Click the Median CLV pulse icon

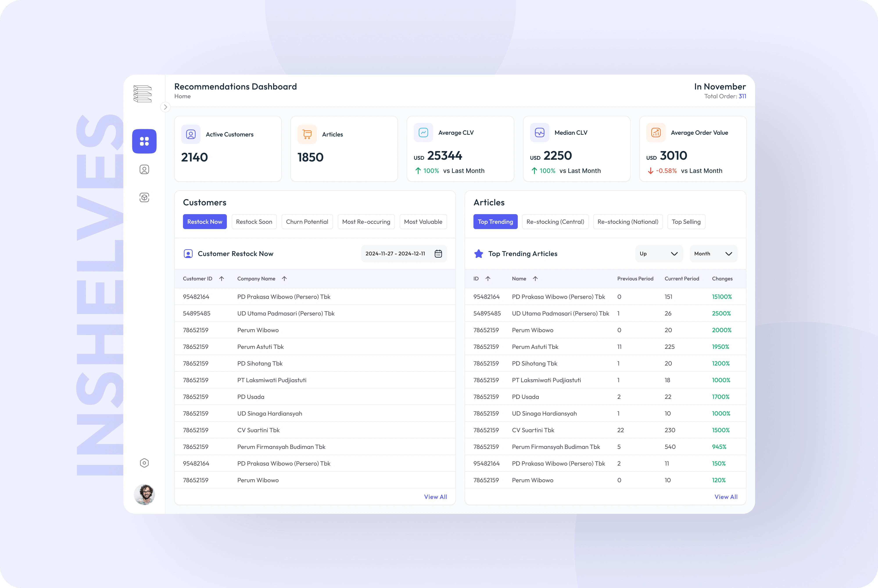539,132
